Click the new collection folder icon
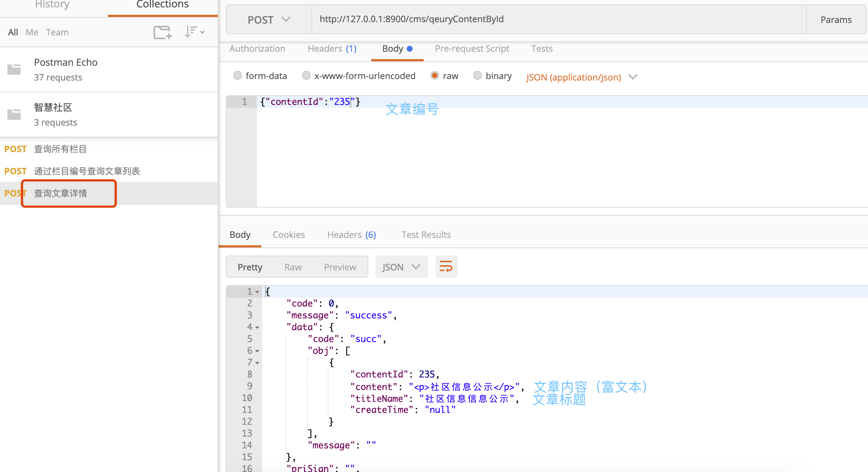Image resolution: width=868 pixels, height=472 pixels. tap(162, 33)
